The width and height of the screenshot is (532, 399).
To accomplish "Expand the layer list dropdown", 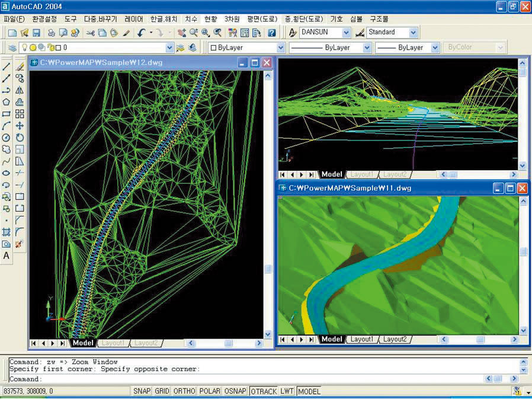I will point(169,47).
